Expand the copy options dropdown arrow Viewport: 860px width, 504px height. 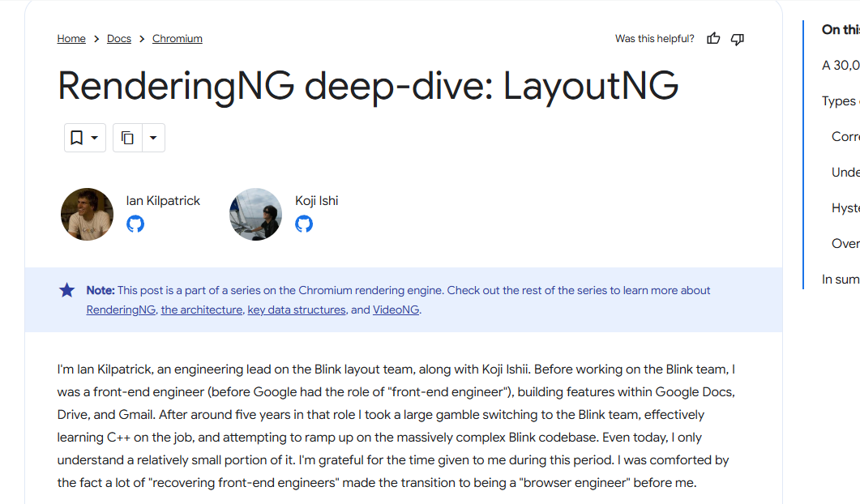point(153,138)
